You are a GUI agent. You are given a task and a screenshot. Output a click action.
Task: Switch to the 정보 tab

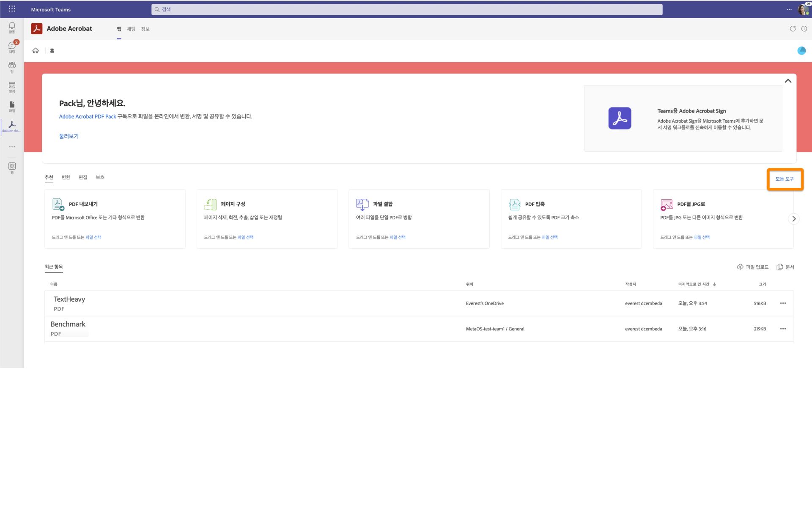[145, 29]
